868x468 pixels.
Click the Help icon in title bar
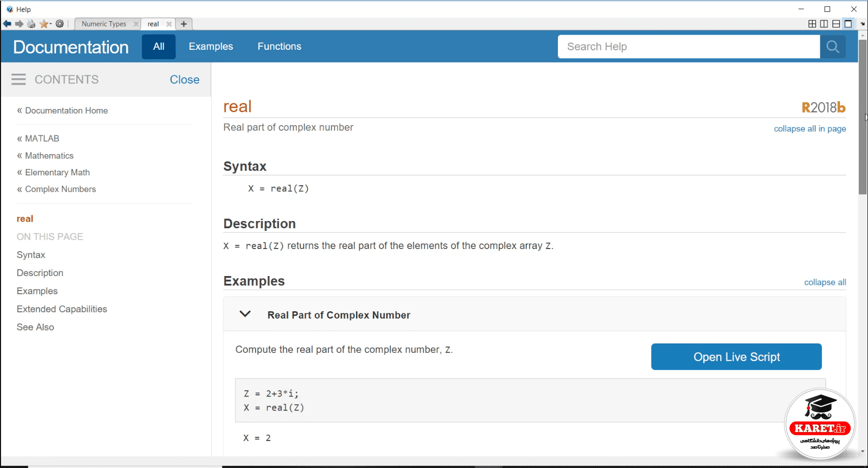click(x=9, y=9)
